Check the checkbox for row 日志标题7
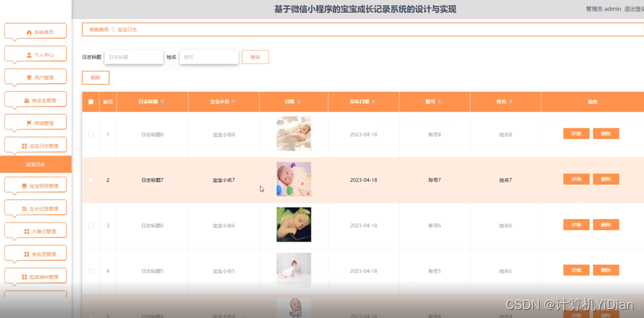This screenshot has width=644, height=318. click(91, 180)
